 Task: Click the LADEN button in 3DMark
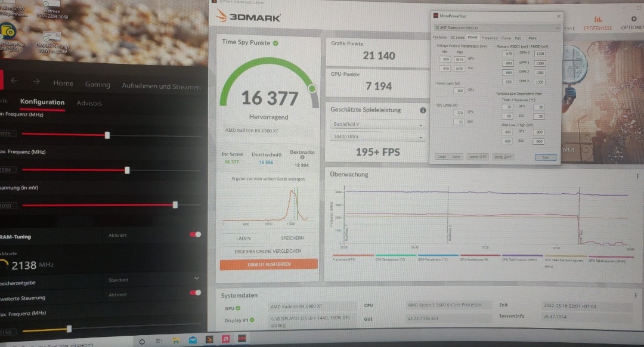tap(243, 238)
